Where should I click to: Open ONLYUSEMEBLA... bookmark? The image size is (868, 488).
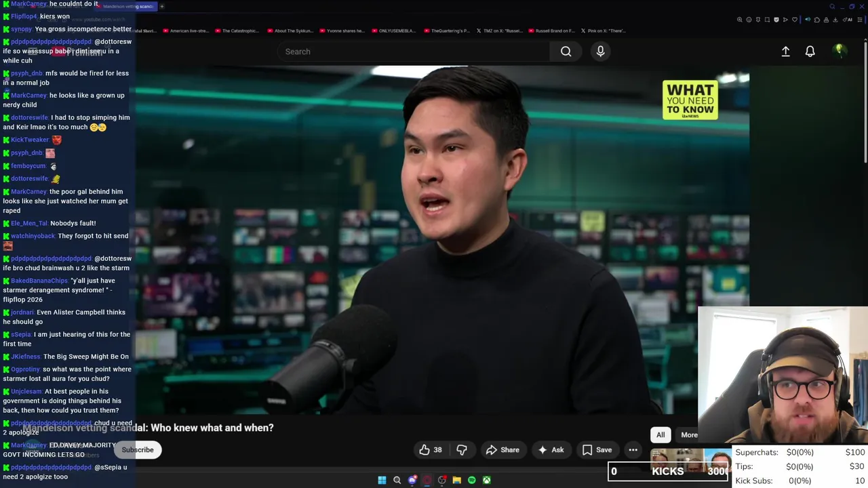[394, 30]
